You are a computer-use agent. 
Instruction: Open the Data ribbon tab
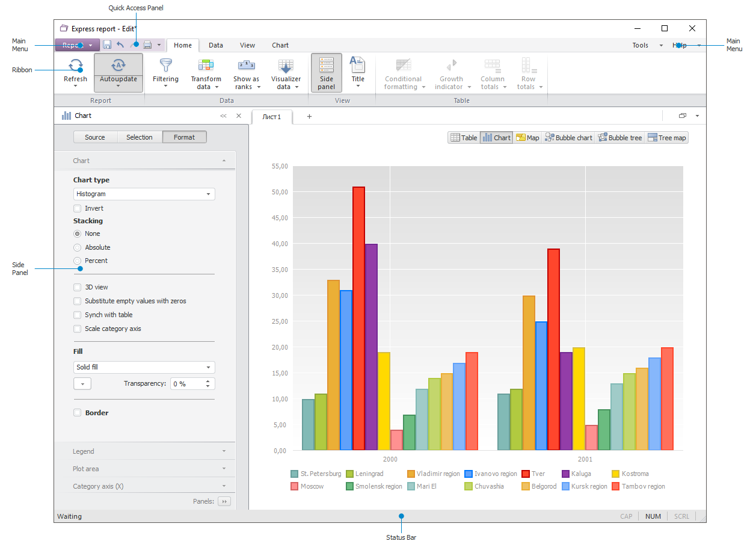[x=216, y=45]
